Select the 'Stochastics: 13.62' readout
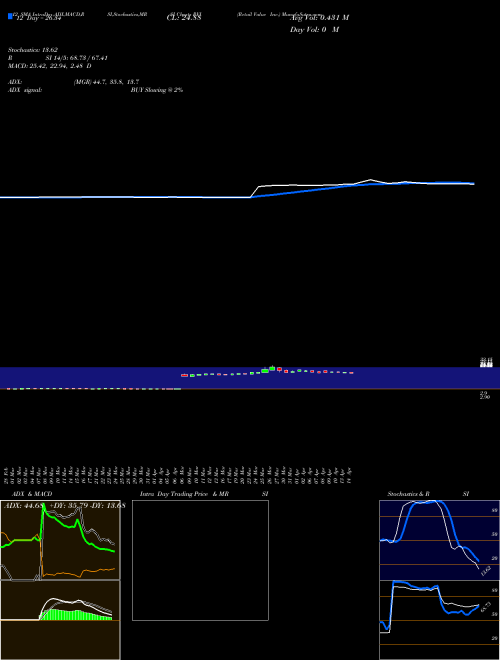 pyautogui.click(x=33, y=50)
